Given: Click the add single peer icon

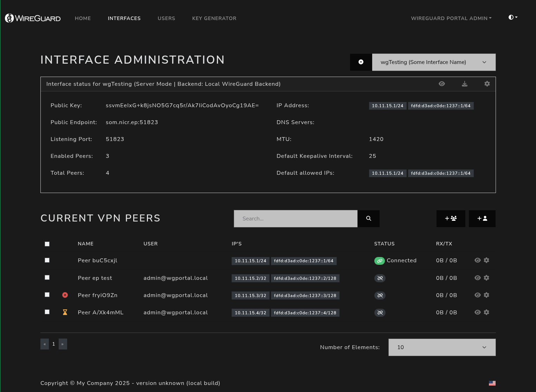Looking at the screenshot, I should point(482,219).
